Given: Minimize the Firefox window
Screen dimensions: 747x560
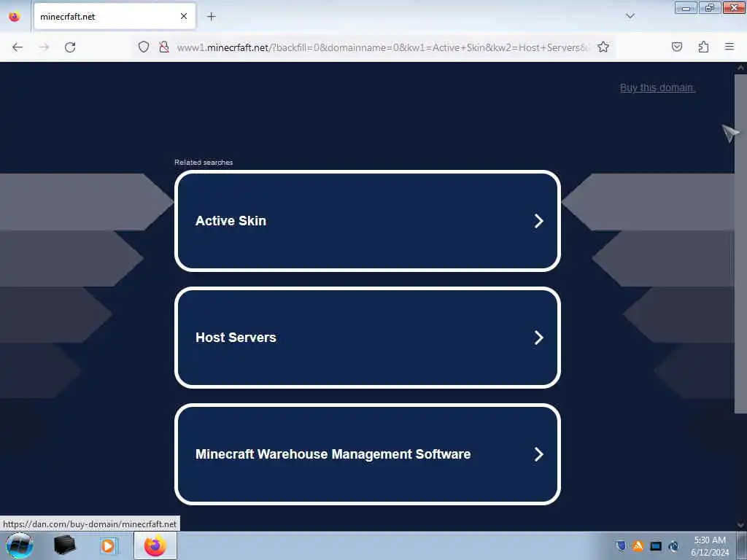Looking at the screenshot, I should click(x=686, y=7).
